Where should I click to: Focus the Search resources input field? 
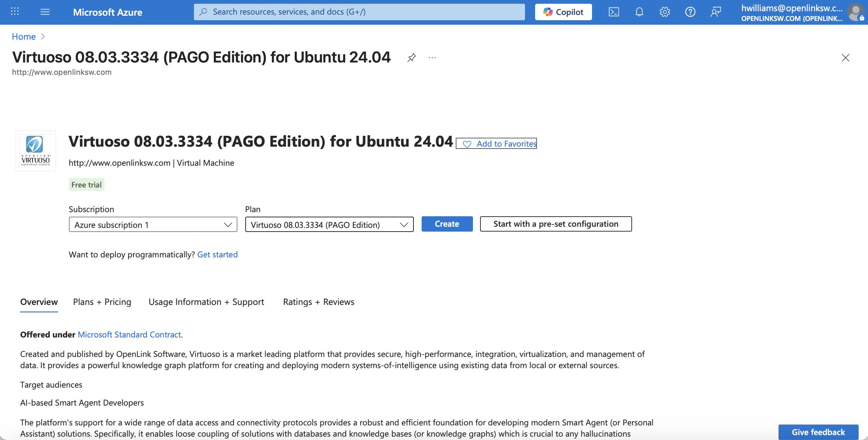[x=359, y=12]
